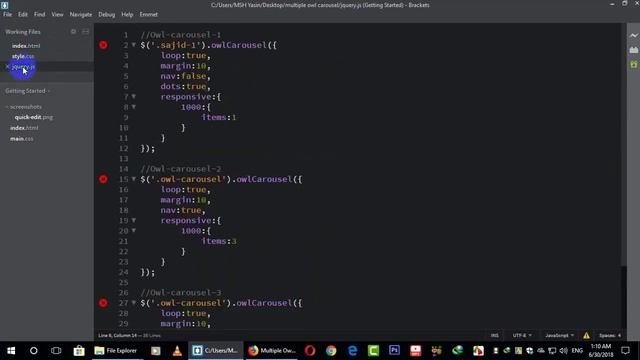Open the Windows Start menu

[x=11, y=351]
